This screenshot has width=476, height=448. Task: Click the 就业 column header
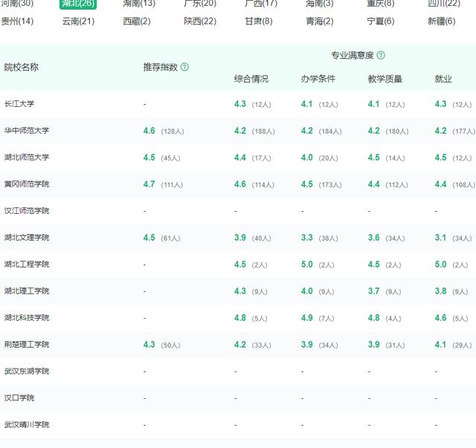(443, 79)
